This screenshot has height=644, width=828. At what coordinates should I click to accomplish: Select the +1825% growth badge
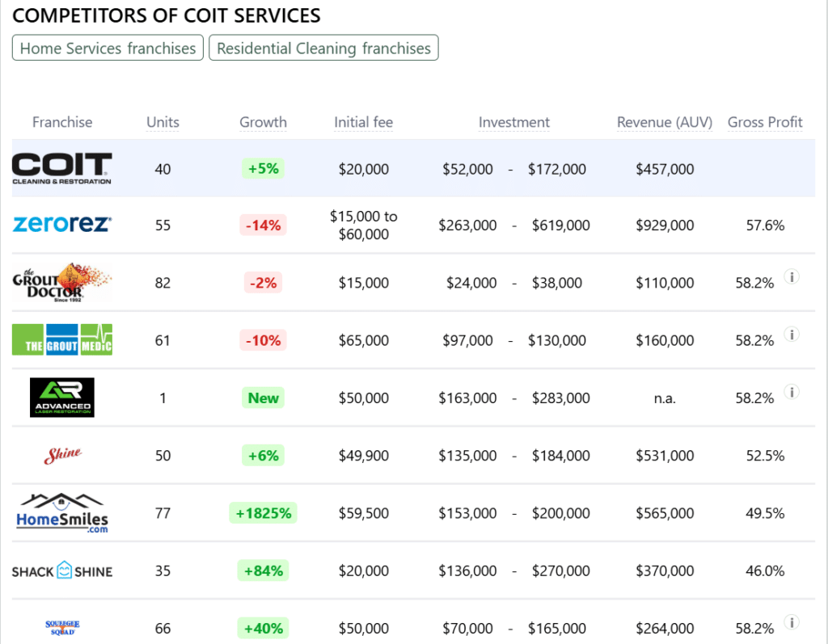coord(263,513)
